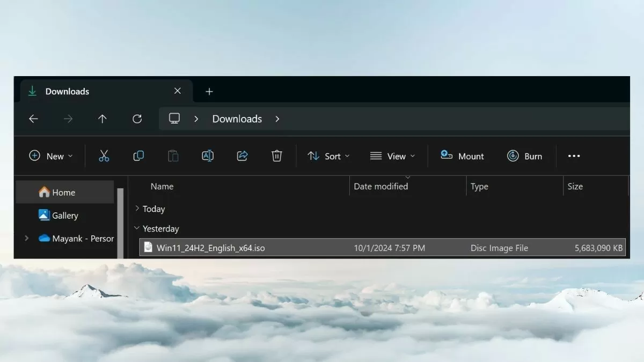Burn the ISO to disc
The image size is (644, 362).
click(x=525, y=156)
